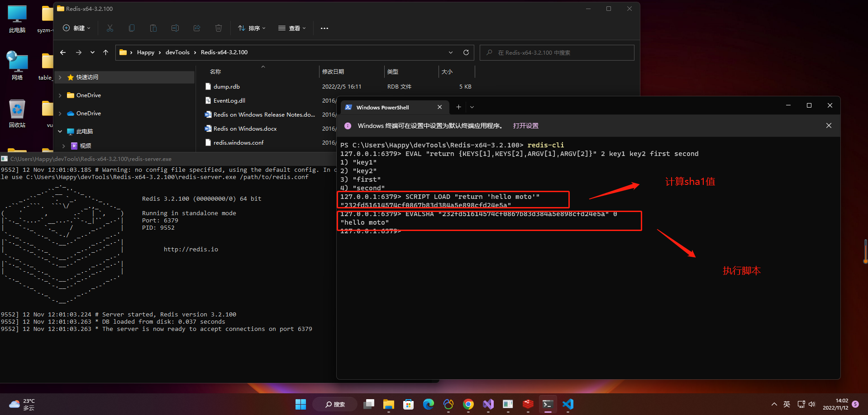Open Visual Studio from the taskbar
868x415 pixels.
coord(488,404)
